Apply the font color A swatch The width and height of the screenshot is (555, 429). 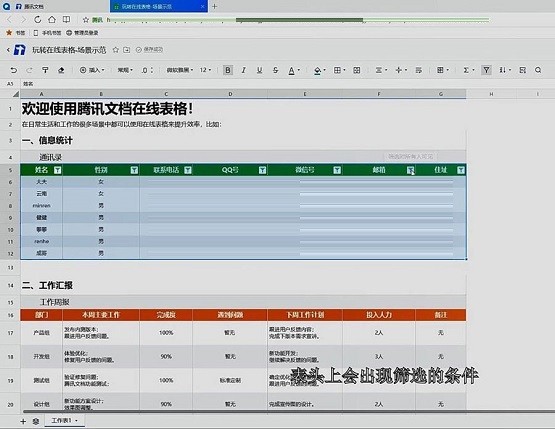tap(291, 70)
